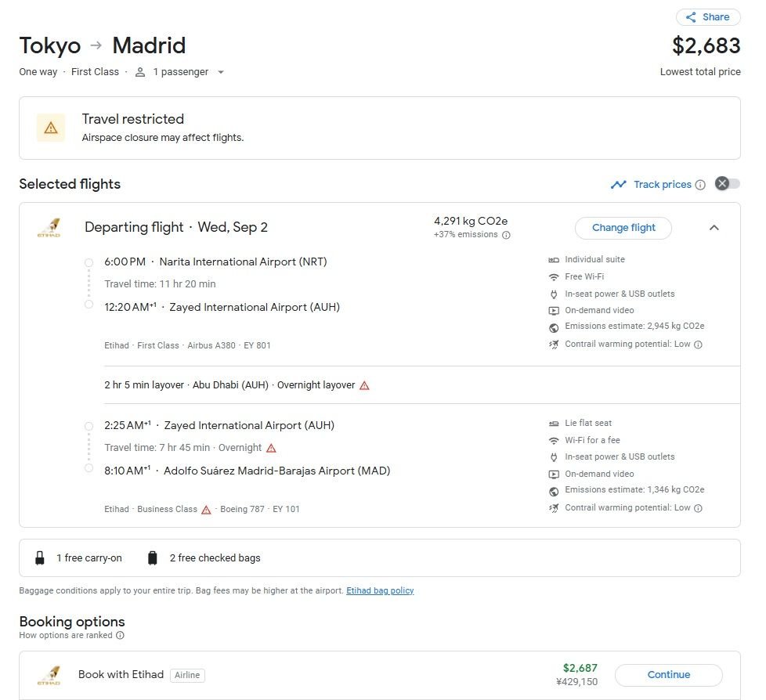766x700 pixels.
Task: Click the Change flight button
Action: (623, 228)
